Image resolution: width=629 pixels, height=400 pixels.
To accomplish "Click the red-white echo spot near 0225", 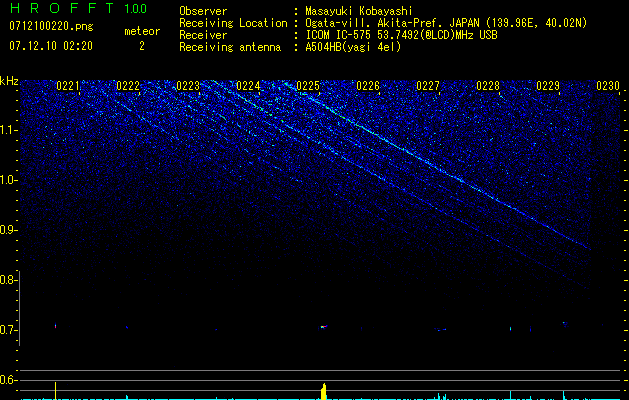I will (x=323, y=327).
